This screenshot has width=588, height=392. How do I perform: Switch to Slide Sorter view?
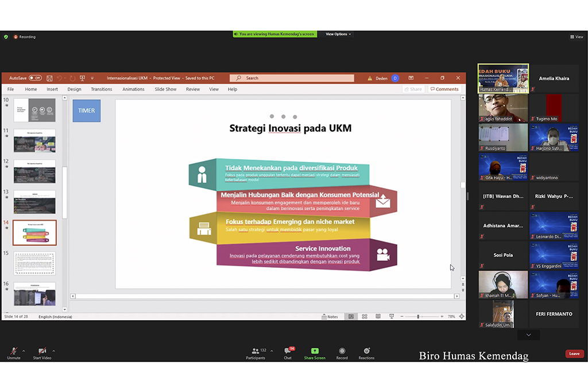click(x=365, y=317)
